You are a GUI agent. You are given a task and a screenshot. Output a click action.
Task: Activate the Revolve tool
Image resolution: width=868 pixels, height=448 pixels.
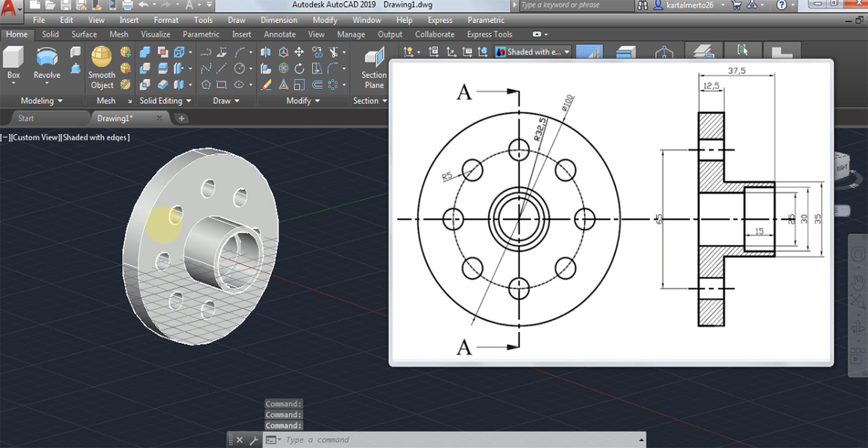coord(47,61)
